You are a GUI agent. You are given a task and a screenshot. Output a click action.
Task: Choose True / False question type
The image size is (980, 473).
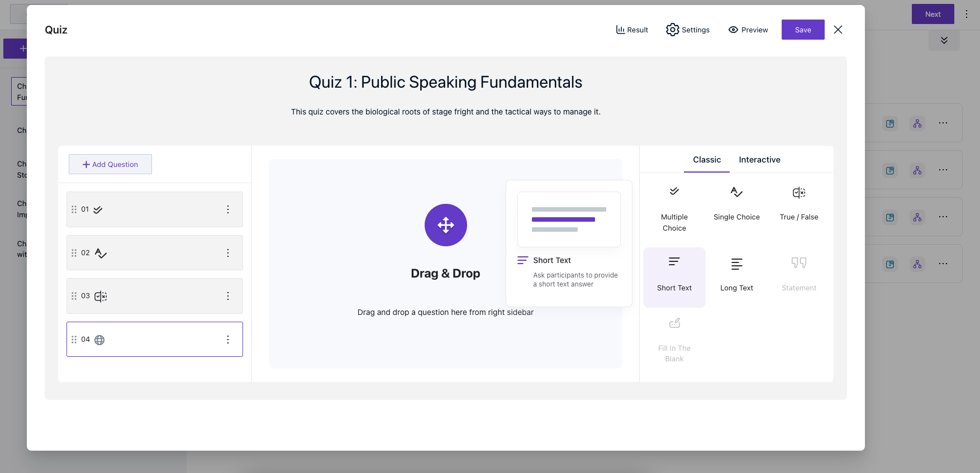pyautogui.click(x=799, y=204)
